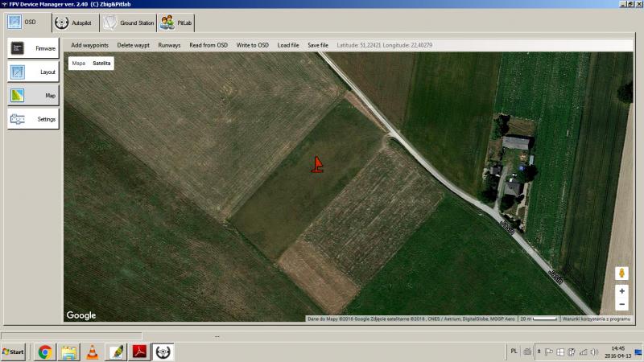The image size is (644, 362).
Task: Activate Street View pegman icon
Action: (621, 273)
